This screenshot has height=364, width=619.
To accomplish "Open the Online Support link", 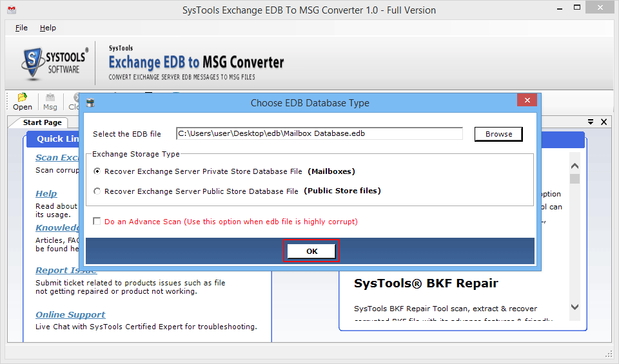I will click(x=70, y=314).
